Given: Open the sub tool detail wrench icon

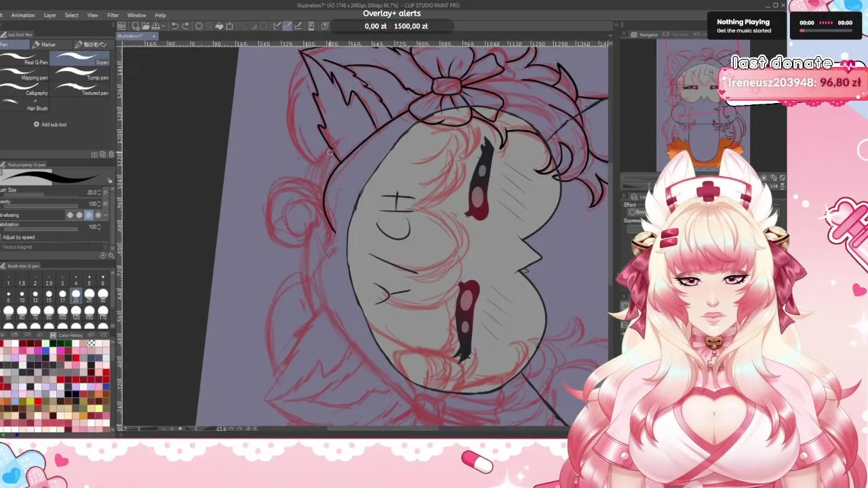Looking at the screenshot, I should [111, 255].
